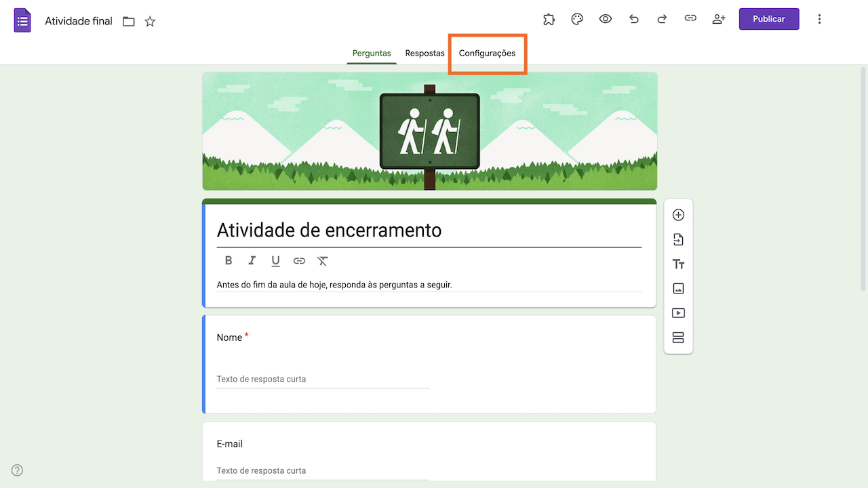Open the Configurações tab
Viewport: 868px width, 488px height.
(487, 53)
